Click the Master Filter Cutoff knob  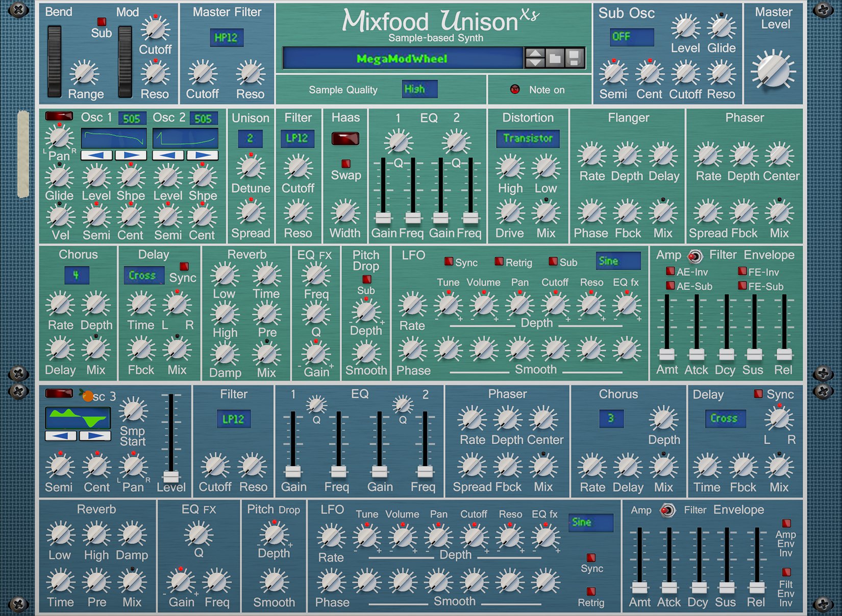[203, 73]
